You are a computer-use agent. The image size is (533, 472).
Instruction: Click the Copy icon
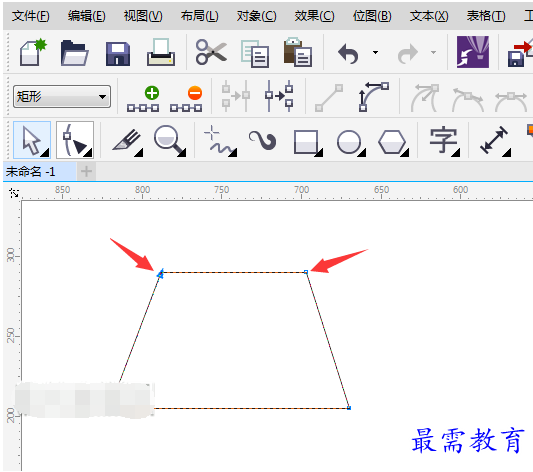coord(255,53)
